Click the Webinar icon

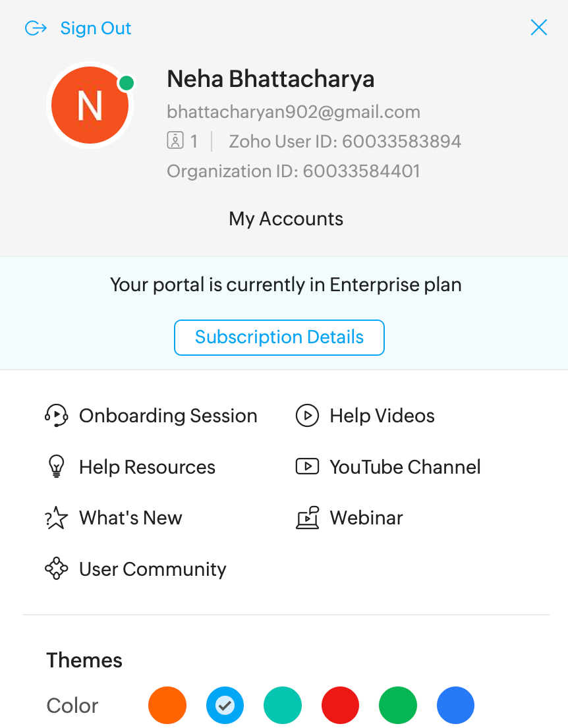[307, 518]
